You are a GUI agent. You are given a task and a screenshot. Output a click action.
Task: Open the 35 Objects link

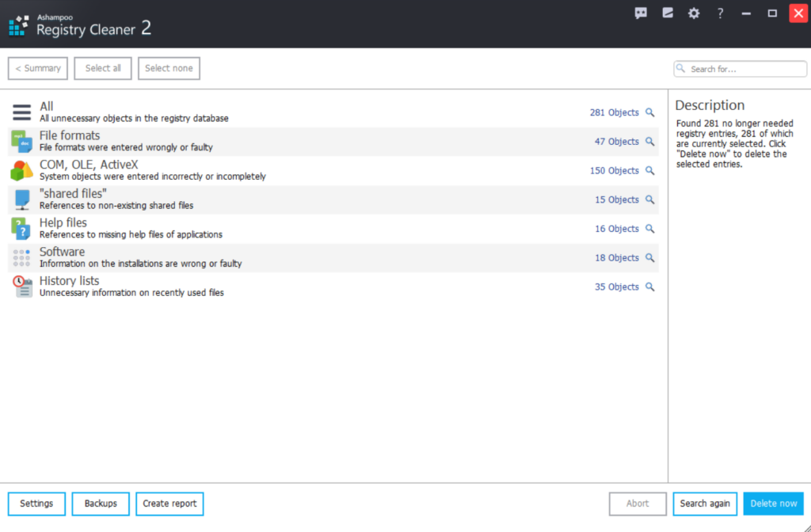[x=616, y=287]
